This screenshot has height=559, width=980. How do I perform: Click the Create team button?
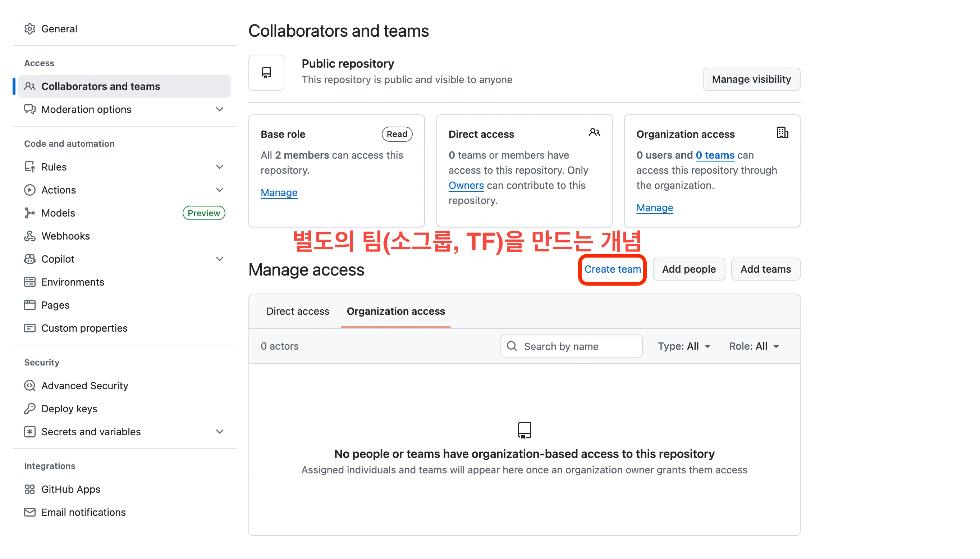coord(612,269)
